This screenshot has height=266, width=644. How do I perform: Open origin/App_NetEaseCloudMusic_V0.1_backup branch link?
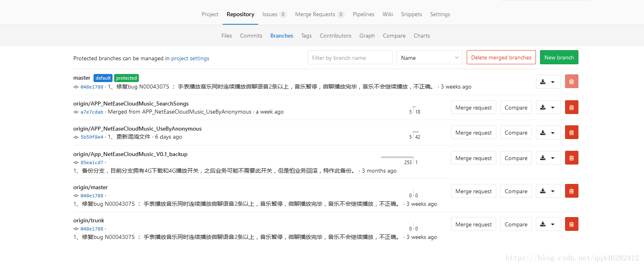pyautogui.click(x=130, y=154)
